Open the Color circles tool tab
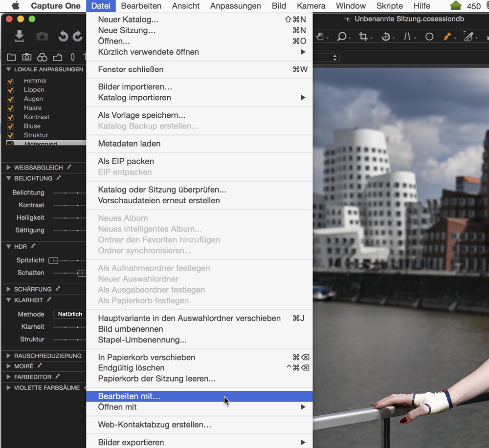 click(42, 57)
